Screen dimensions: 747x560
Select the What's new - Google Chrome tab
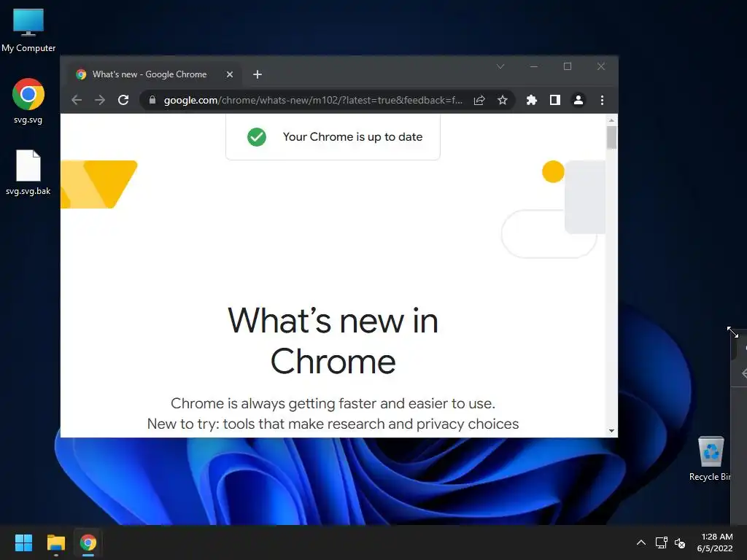[153, 74]
